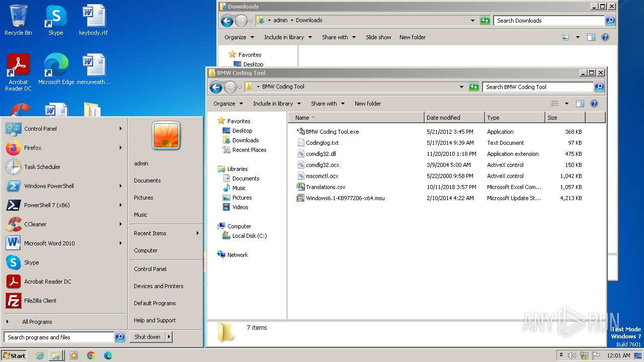
Task: Open the menuweath document on desktop
Action: [x=94, y=69]
